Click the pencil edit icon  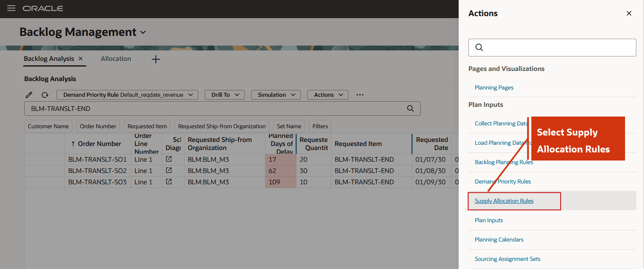29,95
